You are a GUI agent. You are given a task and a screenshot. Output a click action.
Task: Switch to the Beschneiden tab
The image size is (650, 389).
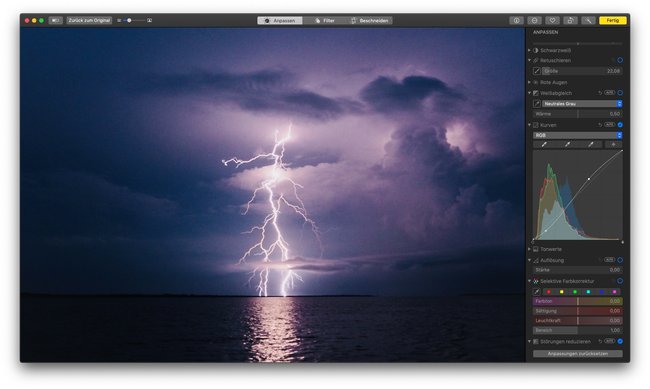coord(370,20)
